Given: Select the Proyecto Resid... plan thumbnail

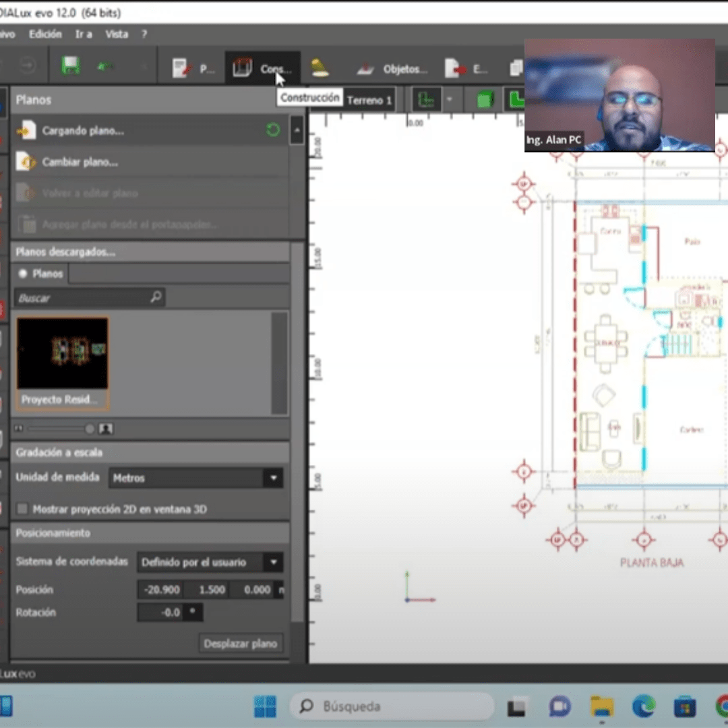Looking at the screenshot, I should [x=62, y=363].
